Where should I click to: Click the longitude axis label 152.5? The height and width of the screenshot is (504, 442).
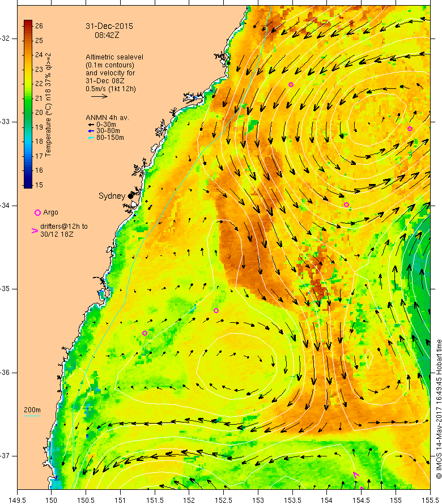coord(224,500)
